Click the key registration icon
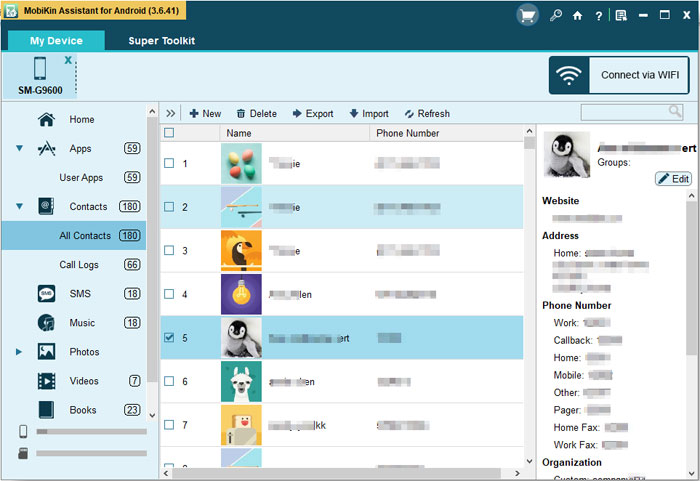The height and width of the screenshot is (481, 700). coord(556,16)
